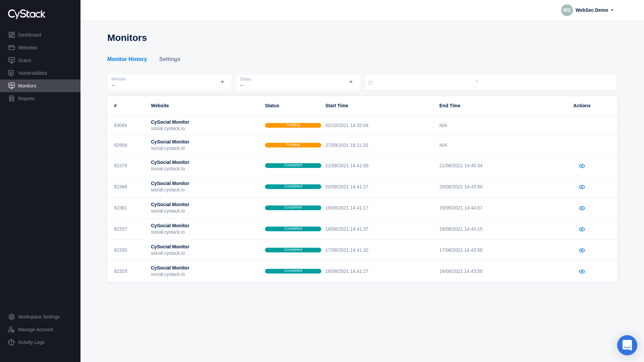Click the date range input field
This screenshot has height=362, width=644.
491,82
